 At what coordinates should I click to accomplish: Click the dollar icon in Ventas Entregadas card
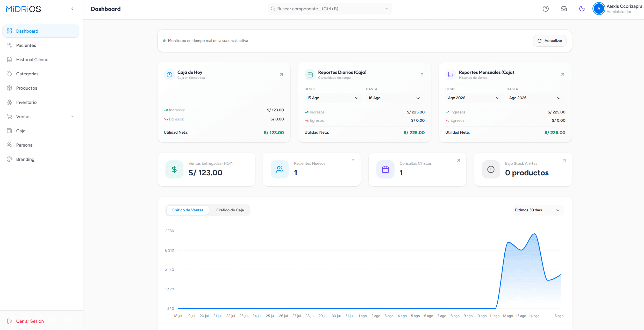[174, 169]
